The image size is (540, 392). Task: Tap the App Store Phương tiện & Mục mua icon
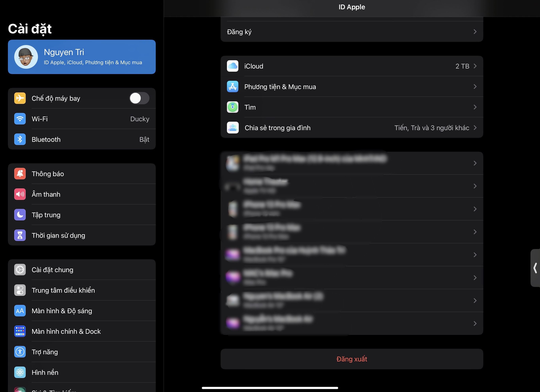(232, 86)
